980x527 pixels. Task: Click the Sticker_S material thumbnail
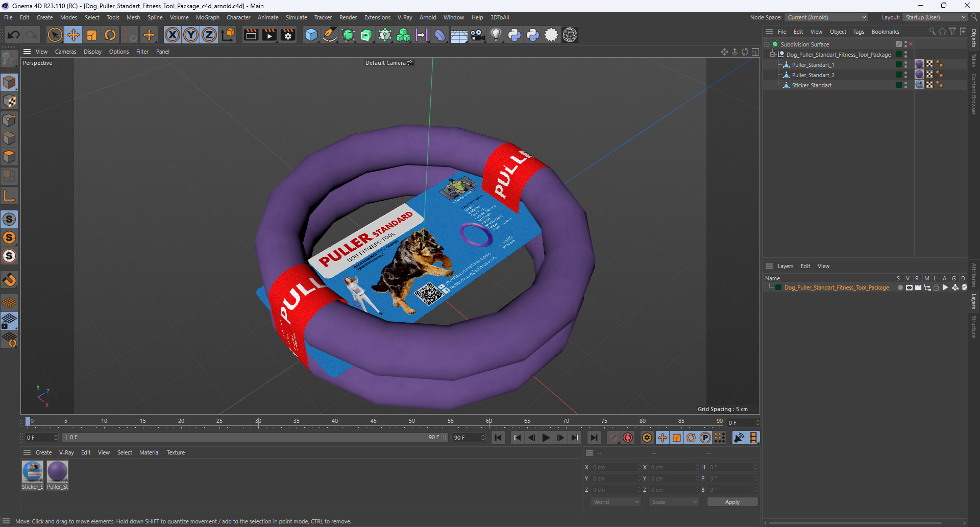click(x=32, y=471)
